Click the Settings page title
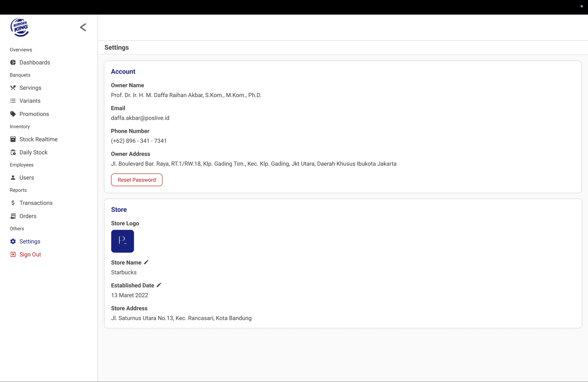 [x=117, y=47]
